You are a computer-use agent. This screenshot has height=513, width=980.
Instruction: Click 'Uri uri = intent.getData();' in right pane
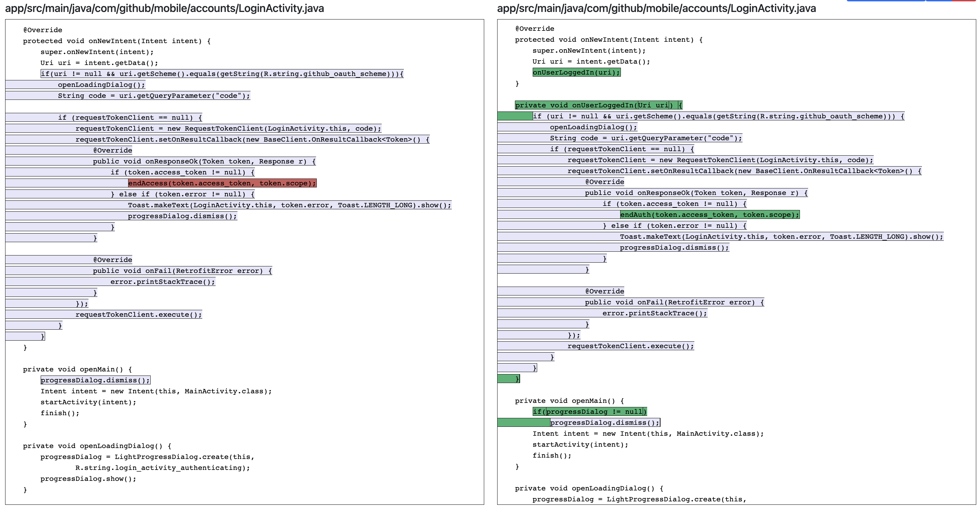tap(591, 62)
